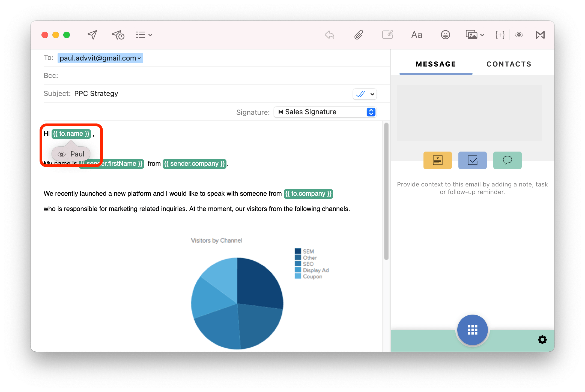
Task: Click the round blue grid apps button
Action: point(472,330)
